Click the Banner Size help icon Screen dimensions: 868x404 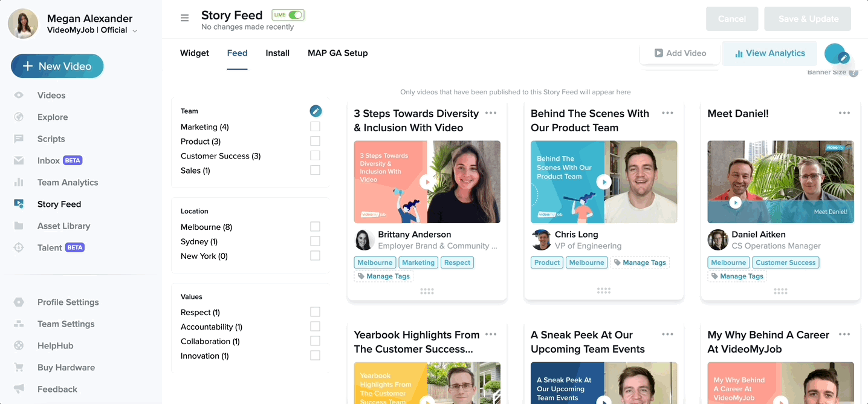click(x=853, y=73)
